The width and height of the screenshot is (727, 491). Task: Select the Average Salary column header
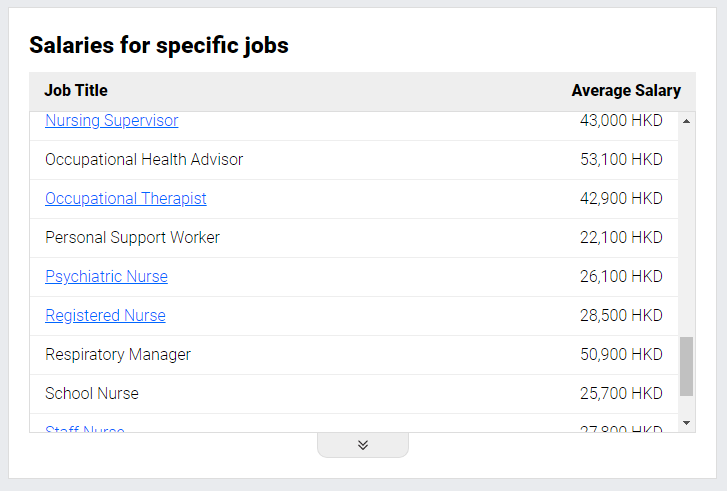626,90
